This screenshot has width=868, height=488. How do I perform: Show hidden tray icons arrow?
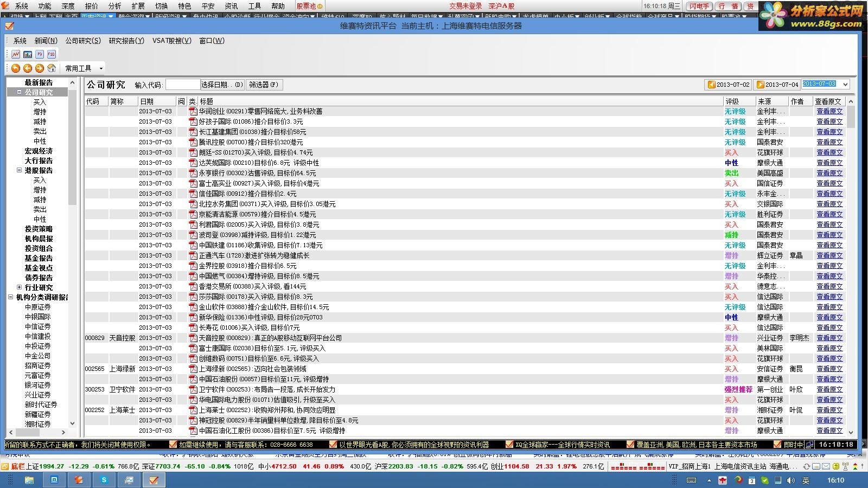[709, 480]
